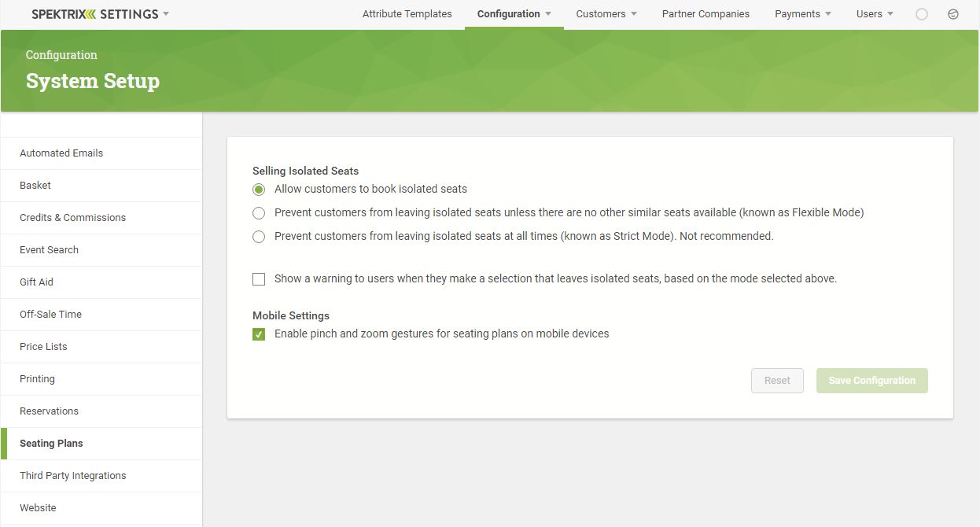980x527 pixels.
Task: Open the Configuration dropdown
Action: [x=513, y=13]
